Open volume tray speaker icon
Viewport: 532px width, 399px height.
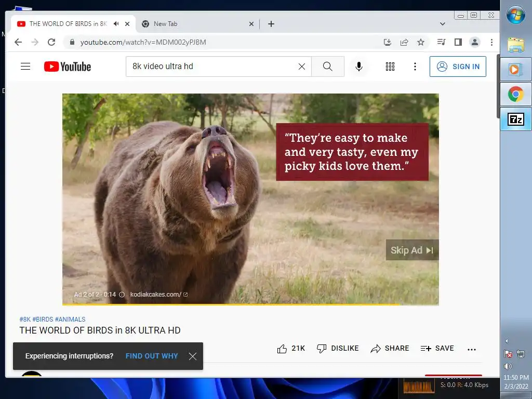click(508, 366)
